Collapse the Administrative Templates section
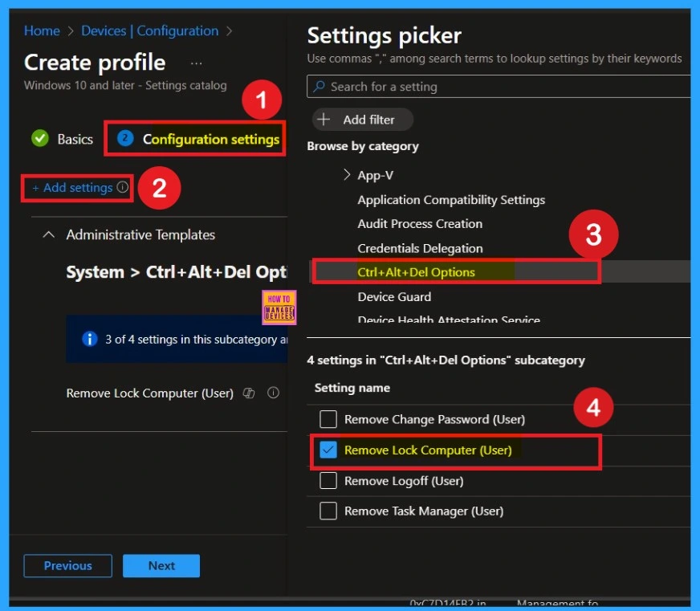 [49, 234]
